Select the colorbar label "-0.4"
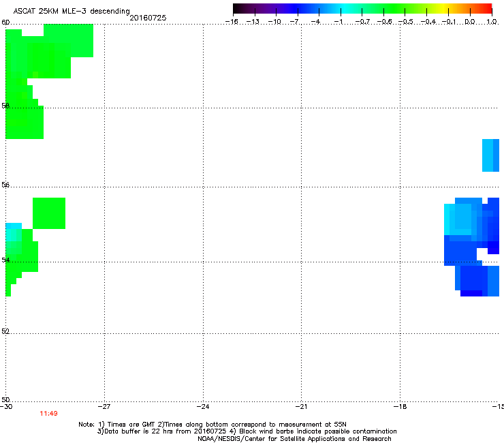The image size is (504, 443). point(428,22)
